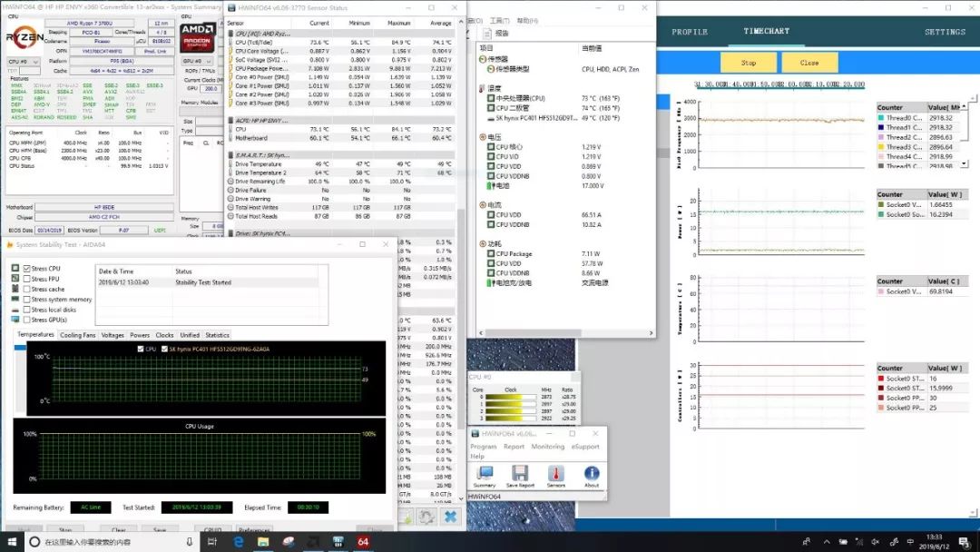Open the Windows Start menu
This screenshot has height=552, width=980.
(11, 542)
